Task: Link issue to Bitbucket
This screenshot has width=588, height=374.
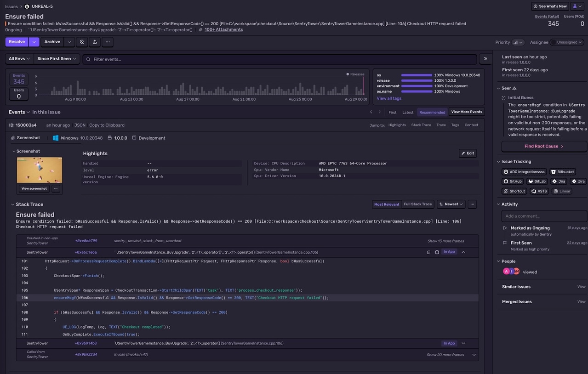Action: point(563,172)
